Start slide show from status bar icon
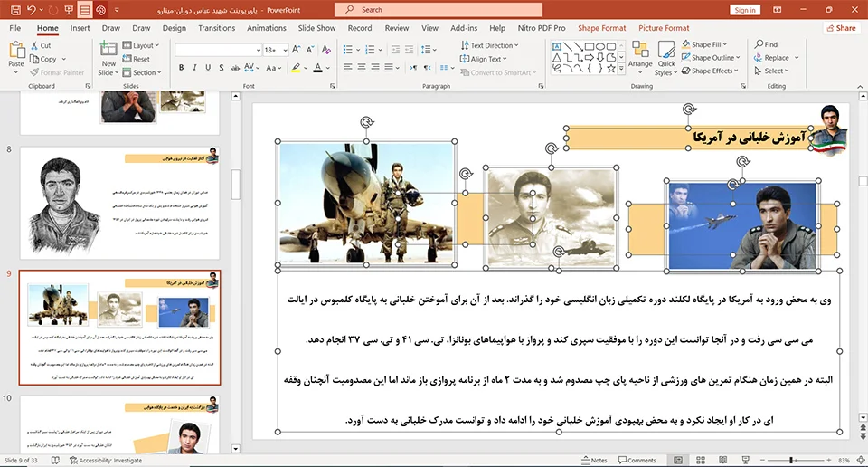Viewport: 868px width, 467px height. click(746, 460)
